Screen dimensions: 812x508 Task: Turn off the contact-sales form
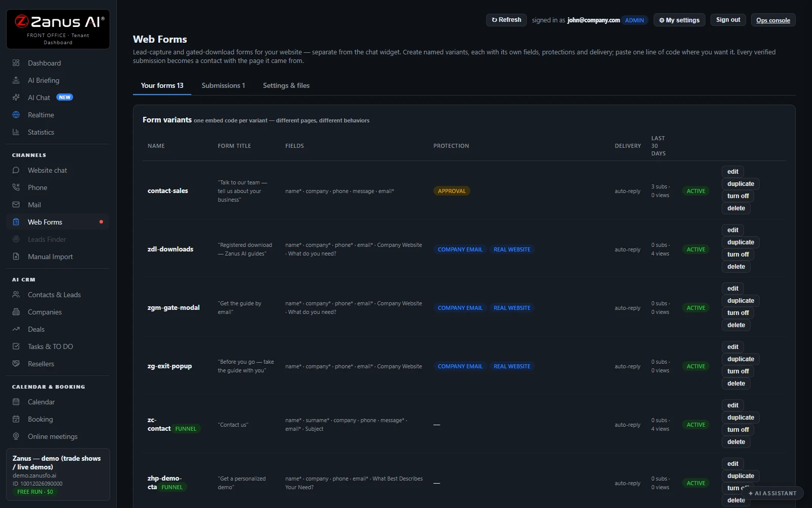(x=738, y=196)
